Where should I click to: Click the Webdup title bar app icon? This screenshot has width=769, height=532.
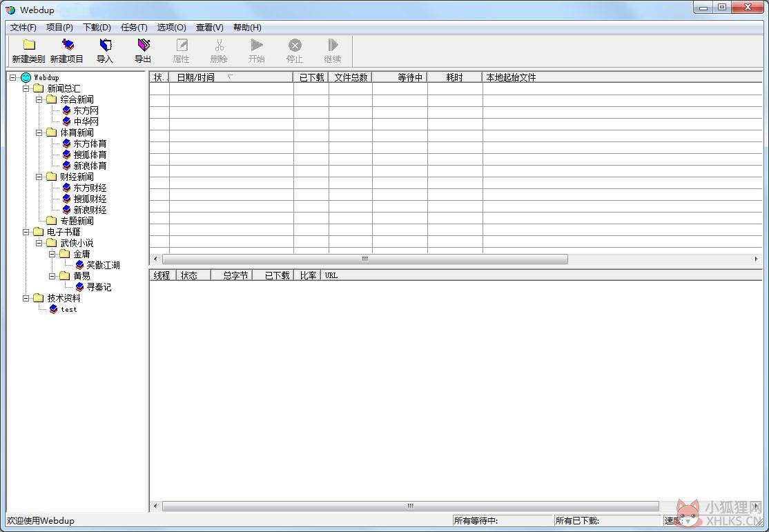click(10, 10)
